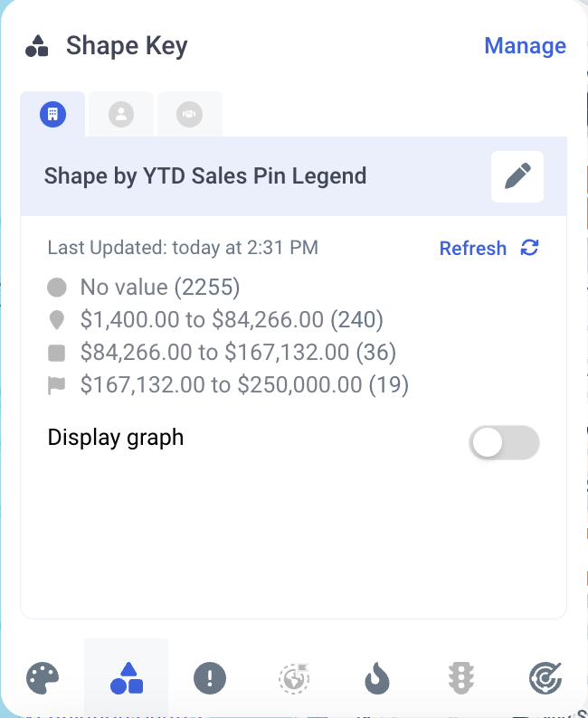
Task: Switch to the handshake deals tab
Action: [x=189, y=115]
